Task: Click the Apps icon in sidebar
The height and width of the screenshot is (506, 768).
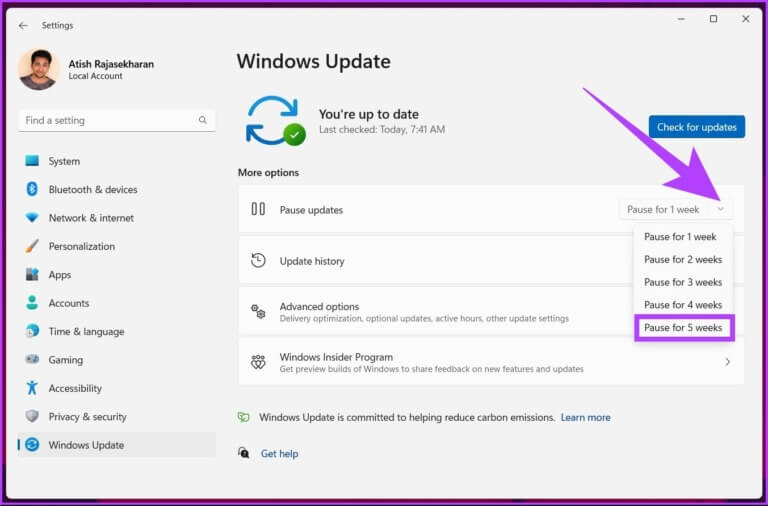Action: pyautogui.click(x=32, y=274)
